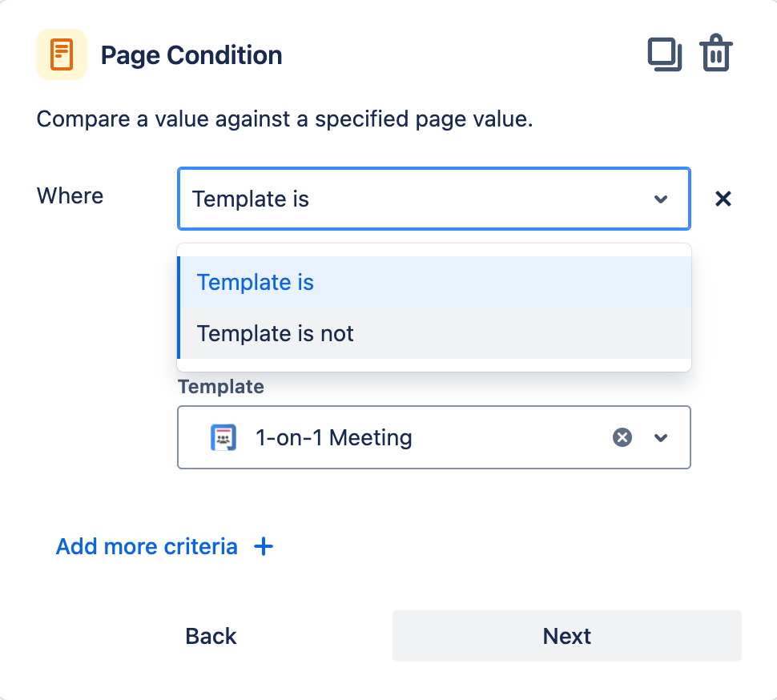Delete the condition with the trash icon
The image size is (777, 700).
[x=716, y=55]
